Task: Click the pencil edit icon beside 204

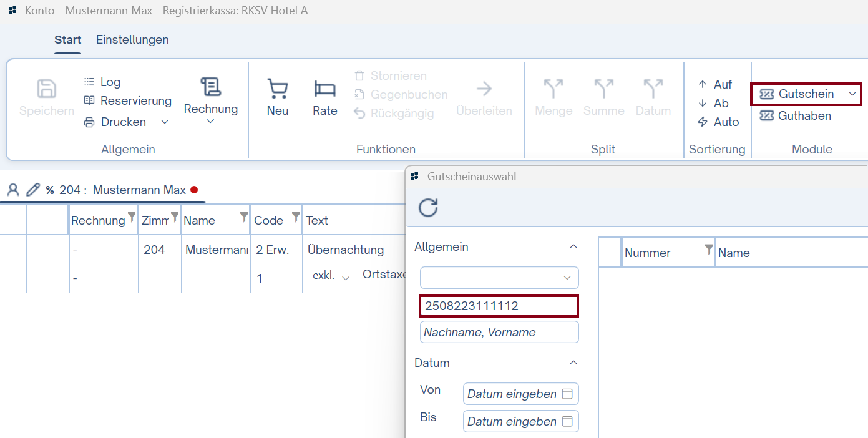Action: pyautogui.click(x=32, y=190)
